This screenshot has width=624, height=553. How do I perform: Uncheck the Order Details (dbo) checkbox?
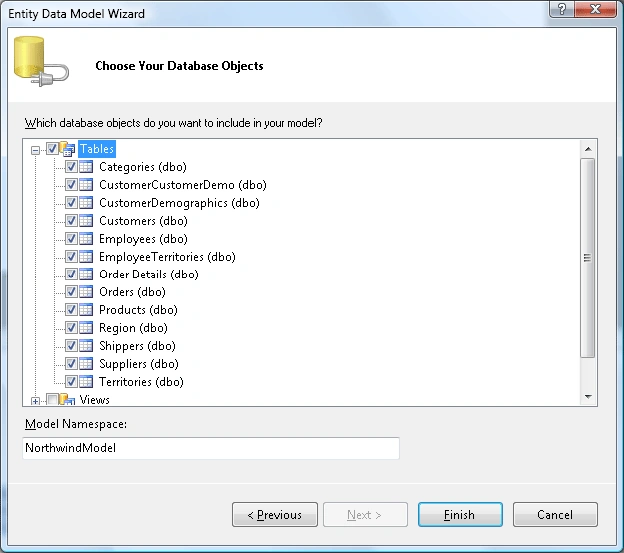71,274
